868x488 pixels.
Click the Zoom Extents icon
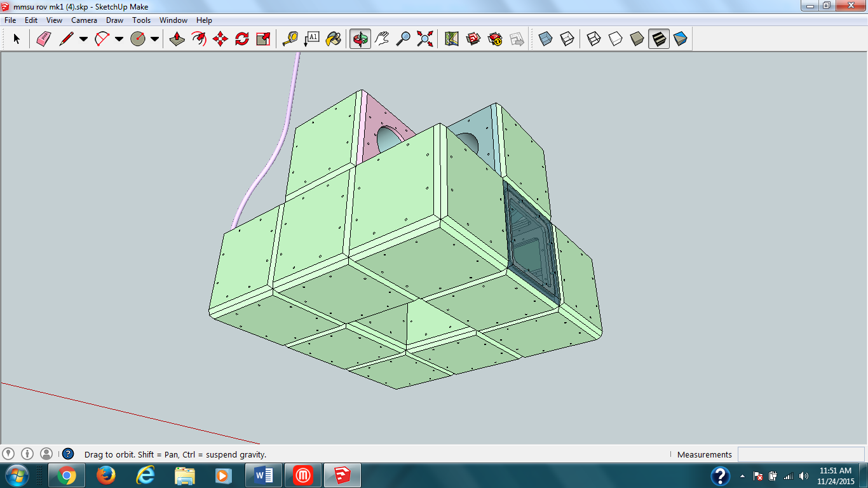(x=424, y=39)
